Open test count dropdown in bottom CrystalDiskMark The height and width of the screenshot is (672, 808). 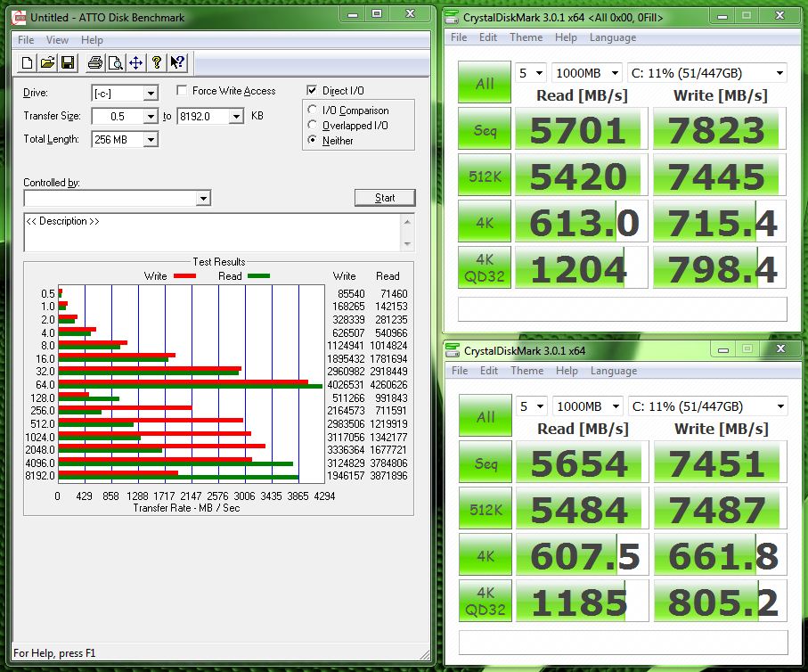pyautogui.click(x=532, y=406)
